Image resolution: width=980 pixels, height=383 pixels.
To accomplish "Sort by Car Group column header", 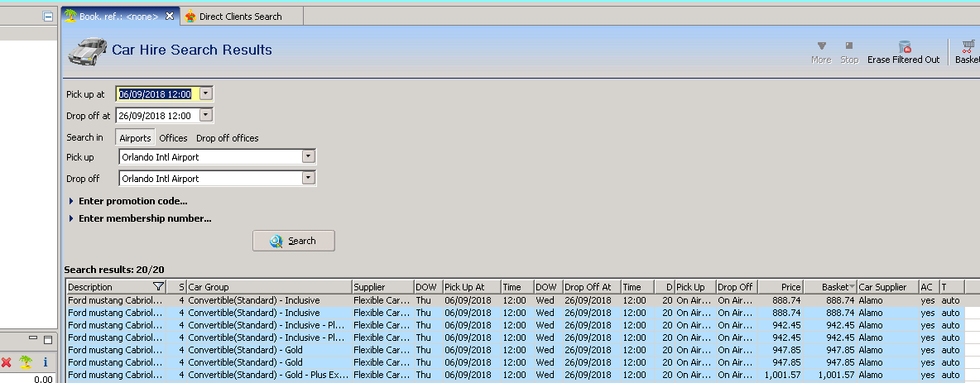I will click(269, 287).
